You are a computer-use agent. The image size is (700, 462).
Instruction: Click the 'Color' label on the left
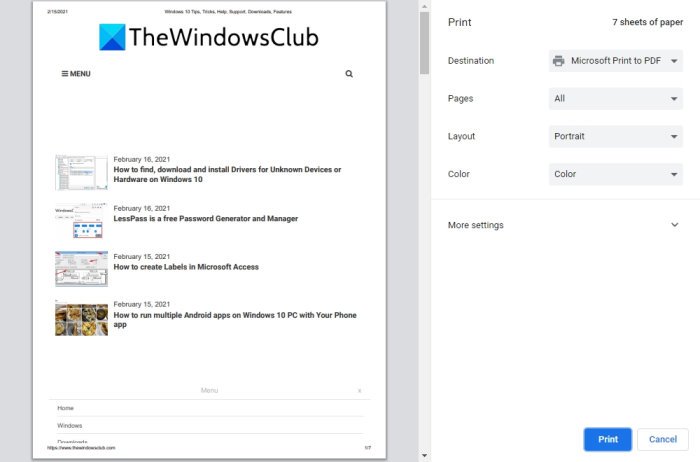click(458, 174)
